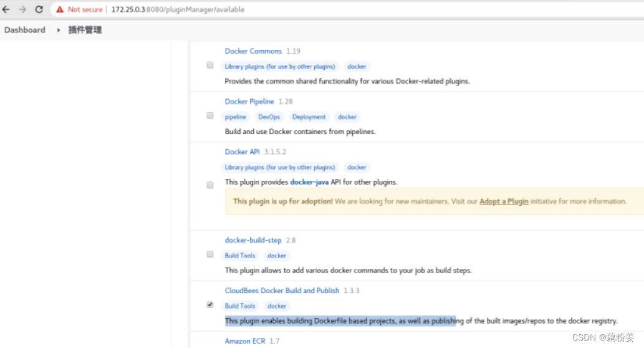The image size is (644, 348).
Task: Go back with the browser back arrow
Action: tap(6, 9)
